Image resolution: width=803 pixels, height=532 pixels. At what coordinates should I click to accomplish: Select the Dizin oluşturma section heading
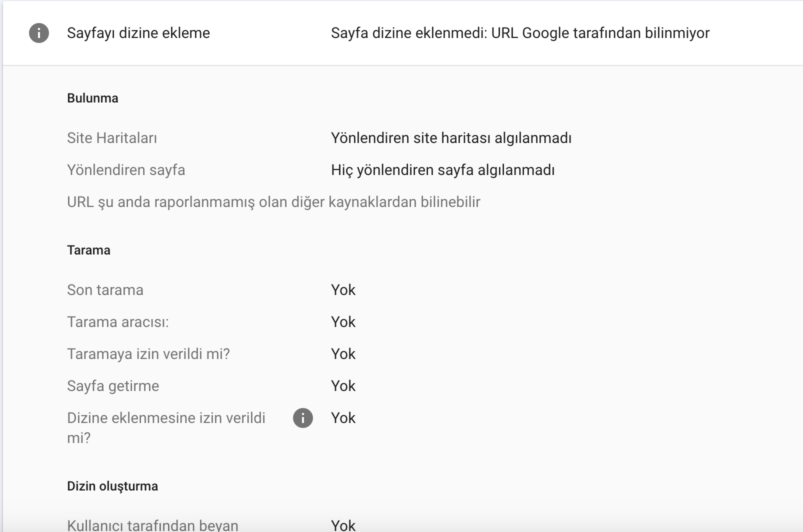(112, 486)
